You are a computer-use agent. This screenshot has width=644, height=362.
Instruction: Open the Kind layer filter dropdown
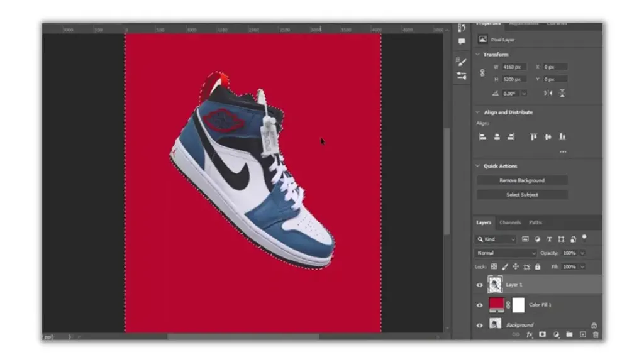496,239
